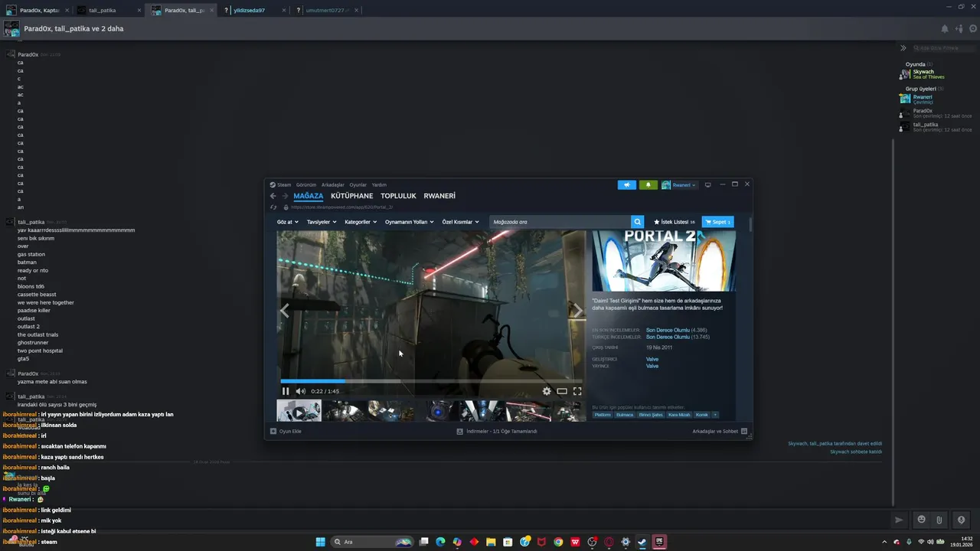
Task: Show previous media with left arrow
Action: point(284,310)
